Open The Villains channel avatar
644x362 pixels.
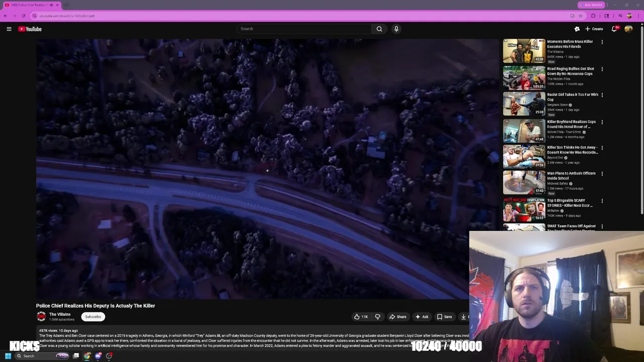point(41,317)
